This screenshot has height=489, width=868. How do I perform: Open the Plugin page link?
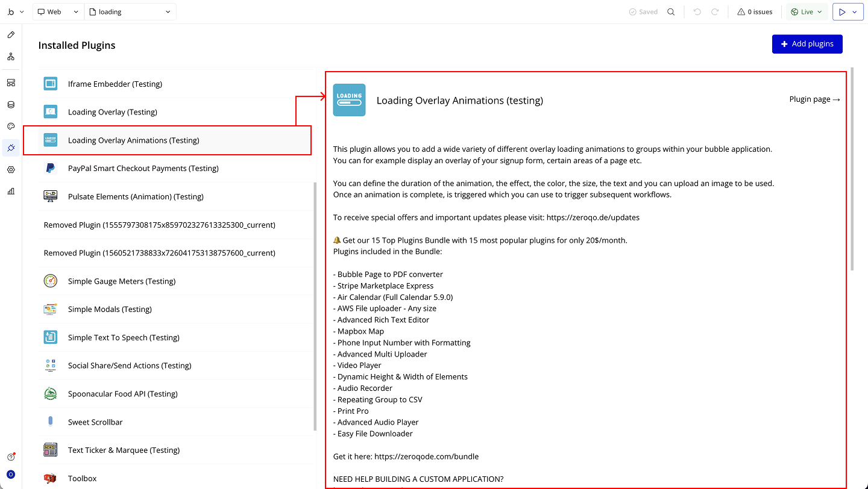point(814,99)
